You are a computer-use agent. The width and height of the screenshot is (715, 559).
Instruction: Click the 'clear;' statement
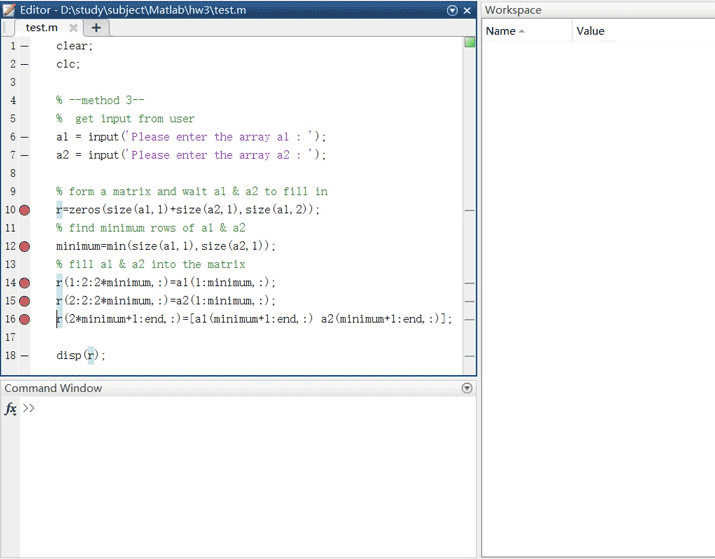point(74,46)
